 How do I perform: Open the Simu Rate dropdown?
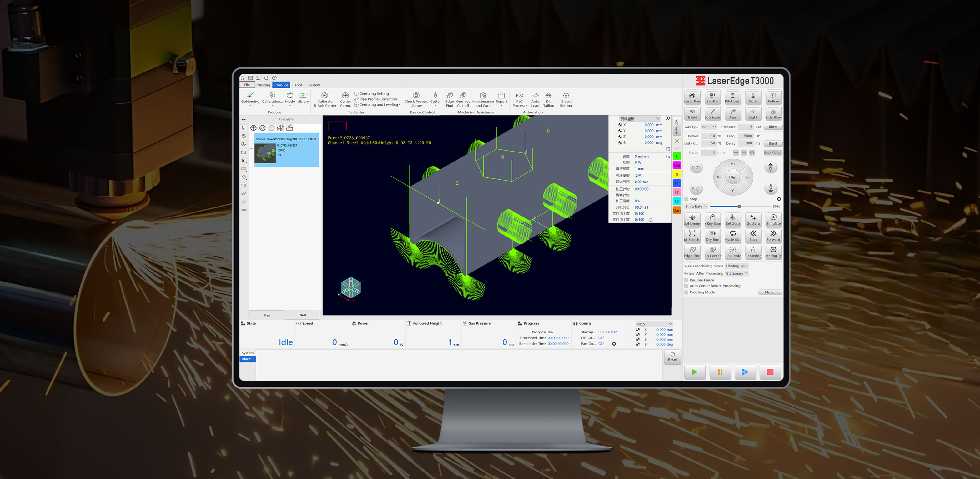696,207
